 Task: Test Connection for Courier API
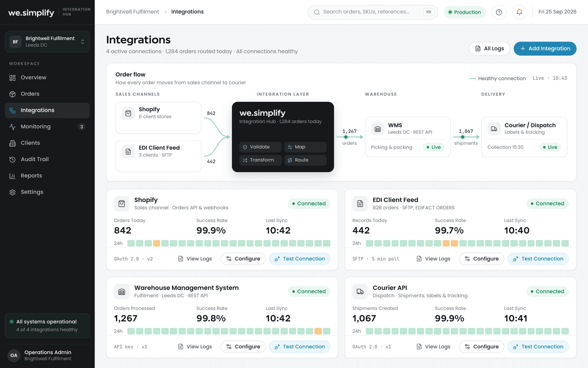click(x=538, y=347)
